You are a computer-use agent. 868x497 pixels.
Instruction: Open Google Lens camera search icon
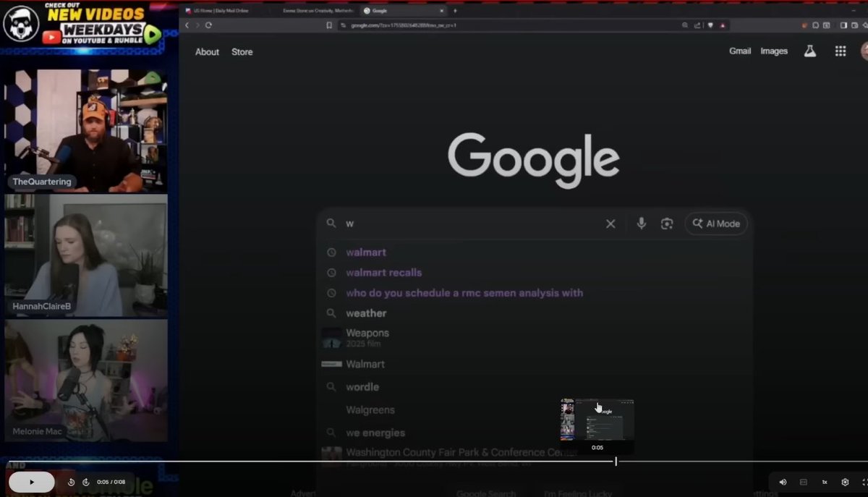pyautogui.click(x=667, y=224)
